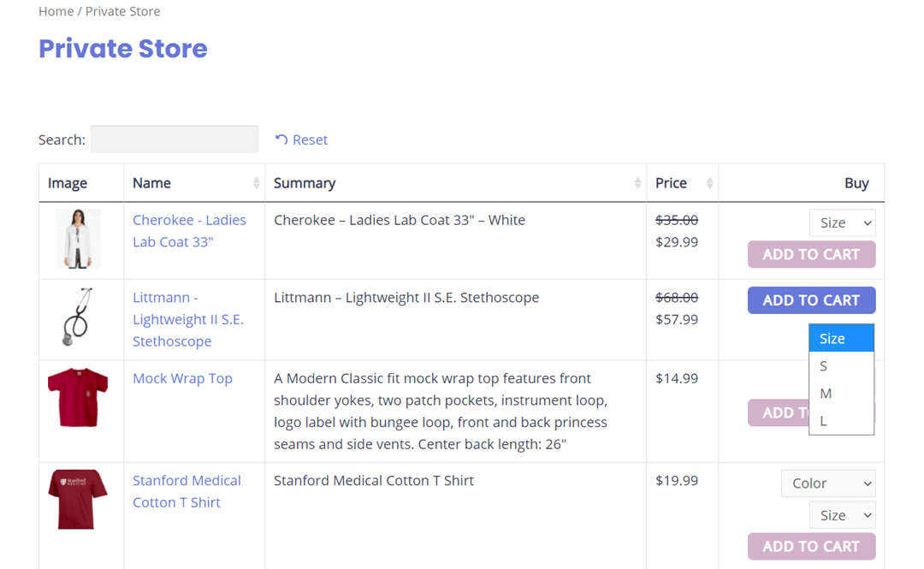The height and width of the screenshot is (569, 924).
Task: Open the Color dropdown for the Stanford T Shirt
Action: tap(828, 483)
